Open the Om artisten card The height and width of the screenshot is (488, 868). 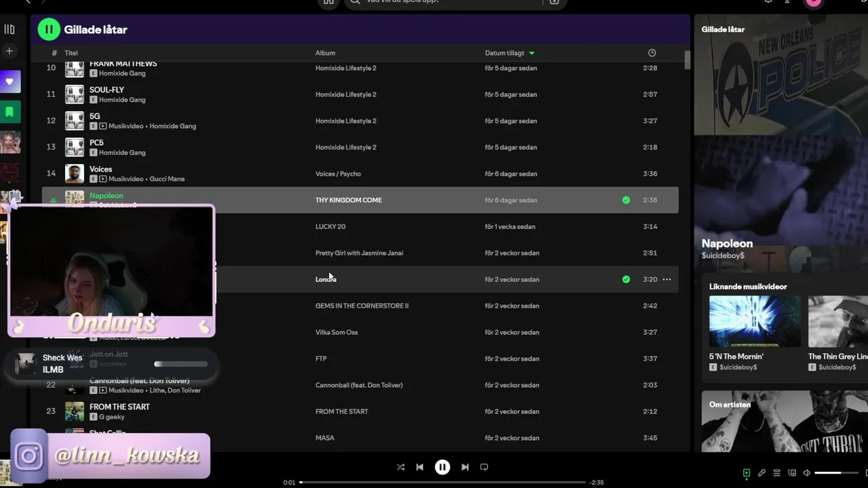[x=785, y=421]
